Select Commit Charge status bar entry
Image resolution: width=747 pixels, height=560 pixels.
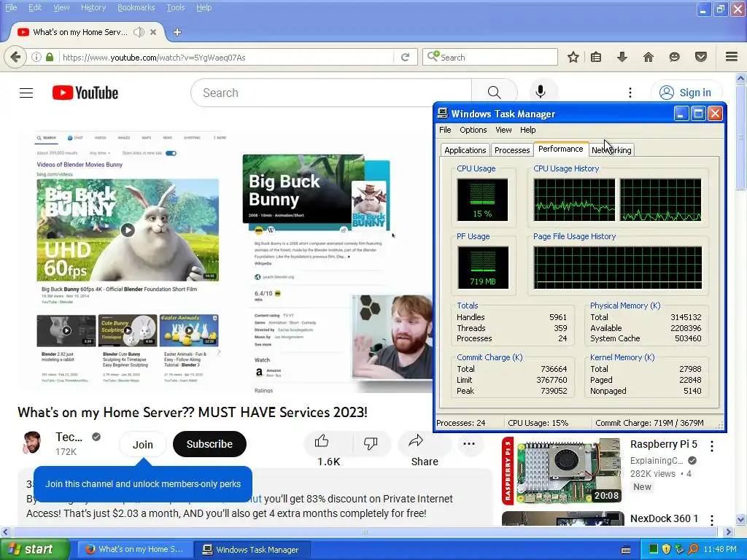click(x=649, y=423)
